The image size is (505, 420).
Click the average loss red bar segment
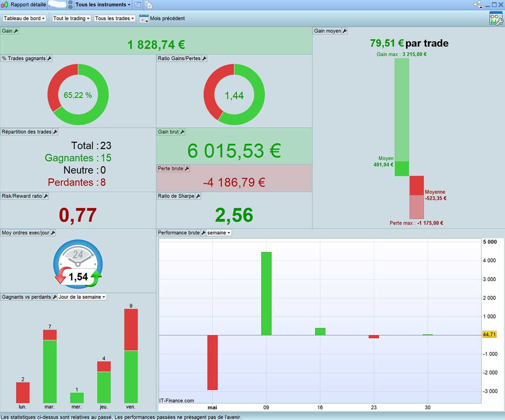point(417,186)
